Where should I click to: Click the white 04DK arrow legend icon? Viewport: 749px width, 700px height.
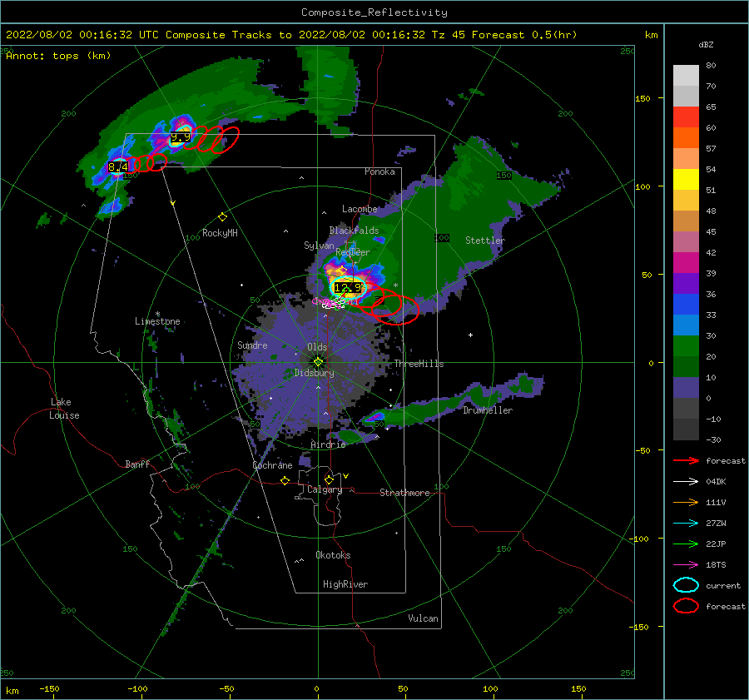coord(686,481)
